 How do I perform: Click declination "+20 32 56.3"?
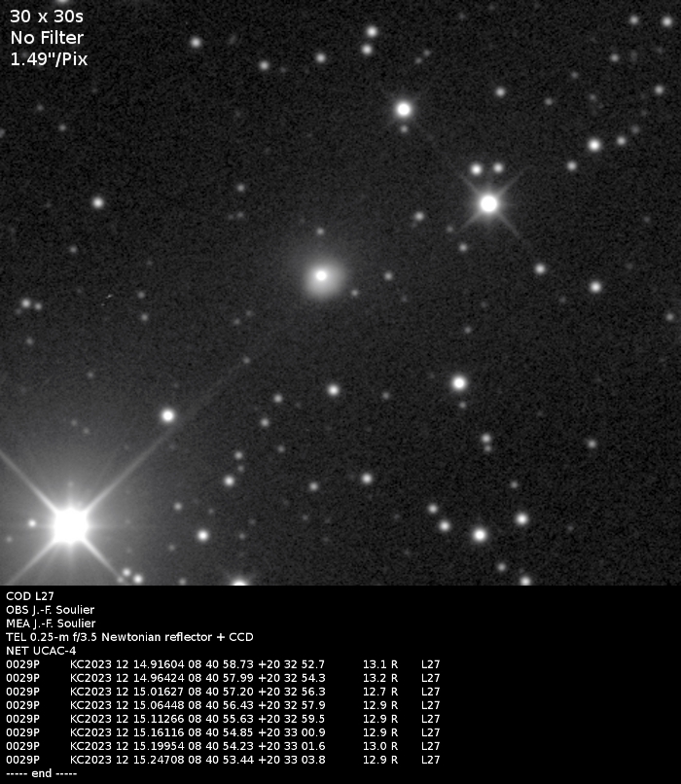tap(292, 692)
